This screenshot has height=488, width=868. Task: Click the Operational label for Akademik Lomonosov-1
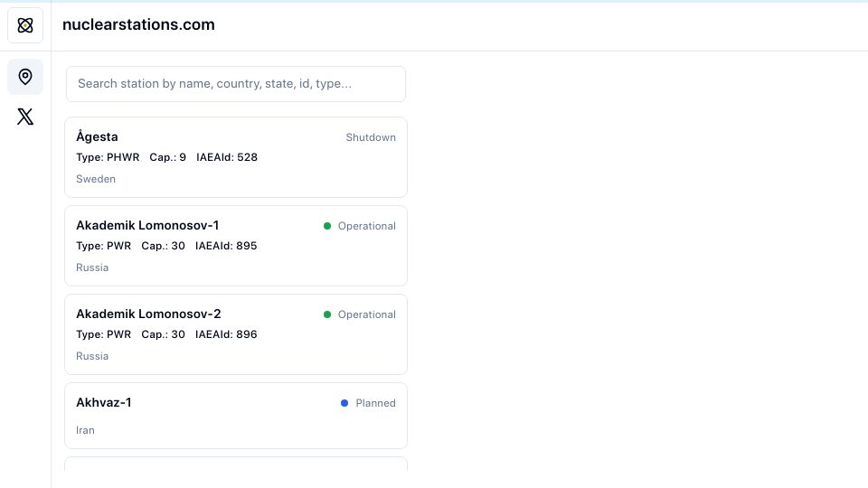(366, 226)
